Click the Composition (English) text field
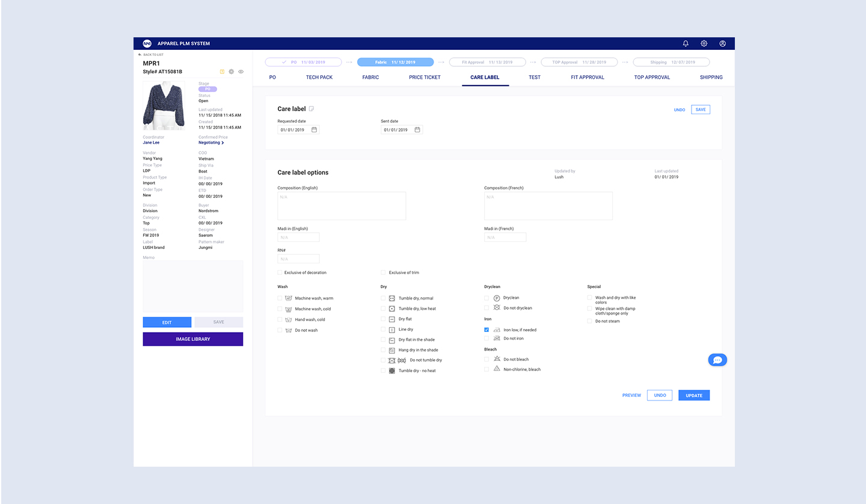Image resolution: width=866 pixels, height=504 pixels. [x=342, y=206]
